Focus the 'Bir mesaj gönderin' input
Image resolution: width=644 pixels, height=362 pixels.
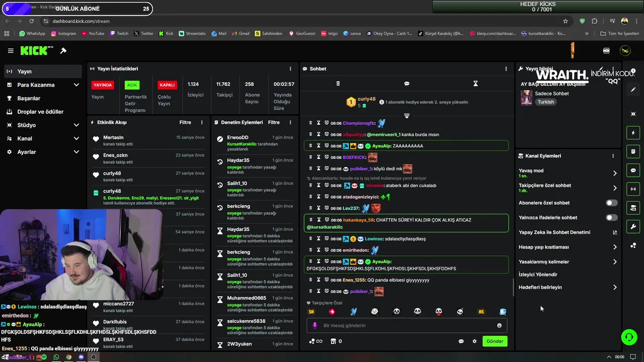pos(407,325)
